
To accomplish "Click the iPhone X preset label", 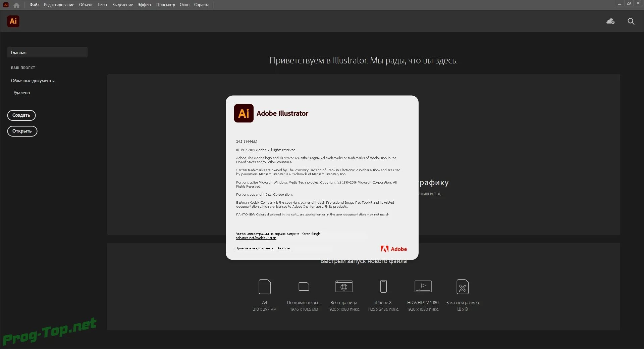I will pyautogui.click(x=383, y=302).
